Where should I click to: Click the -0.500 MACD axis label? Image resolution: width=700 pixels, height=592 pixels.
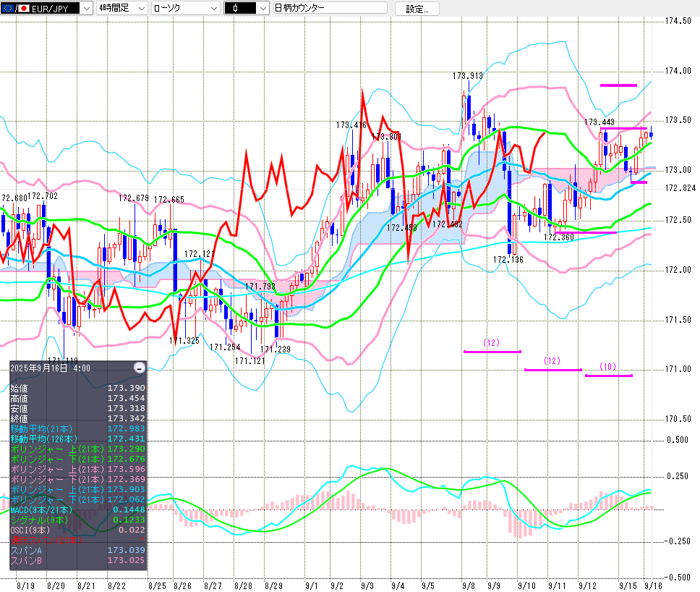(x=676, y=578)
